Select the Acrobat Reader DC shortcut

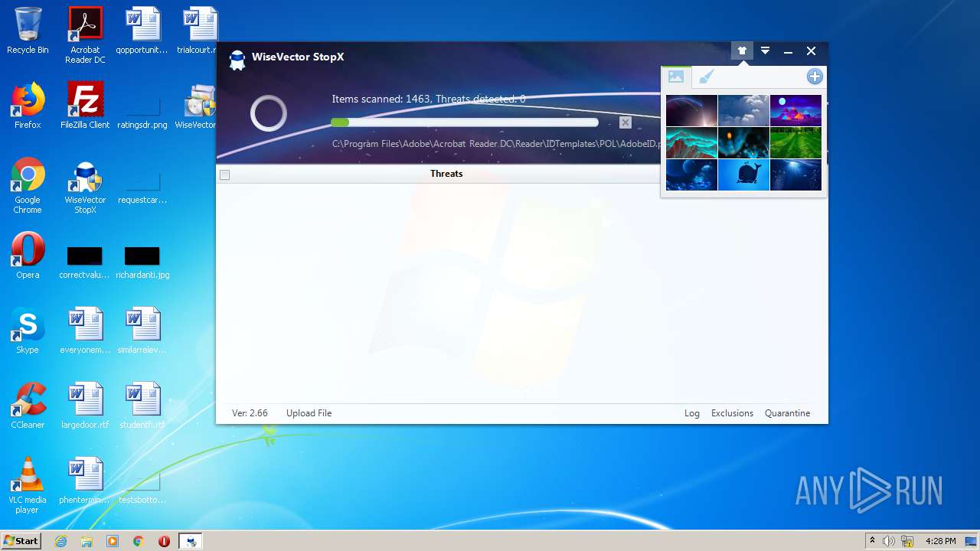pyautogui.click(x=85, y=35)
